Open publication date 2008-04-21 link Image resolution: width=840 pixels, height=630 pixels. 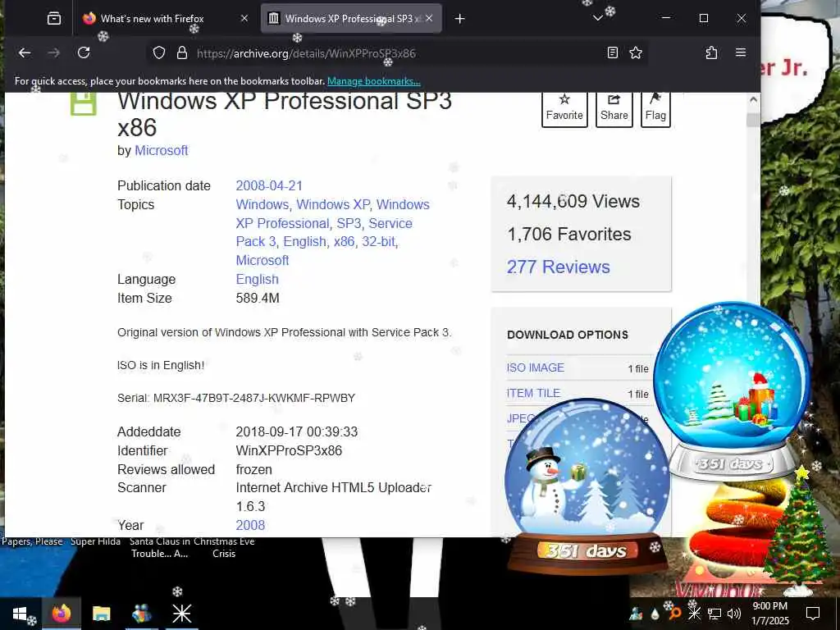point(269,186)
